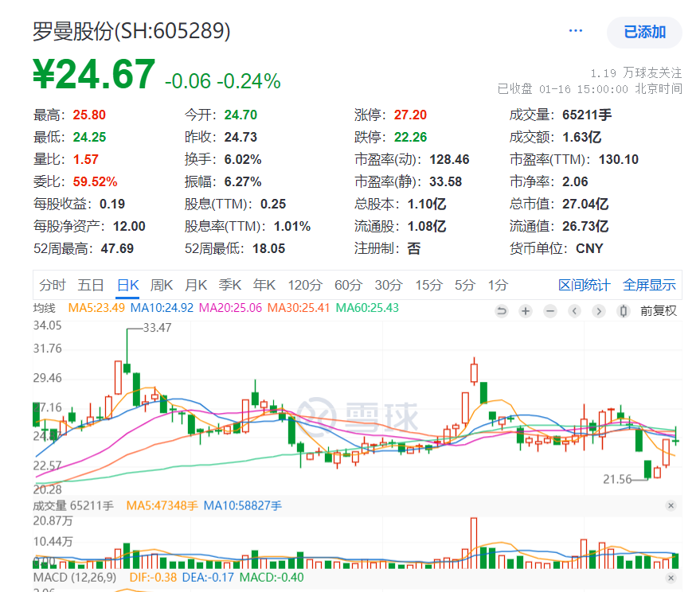This screenshot has height=592, width=700.
Task: Move chart right with the right chevron
Action: 599,311
